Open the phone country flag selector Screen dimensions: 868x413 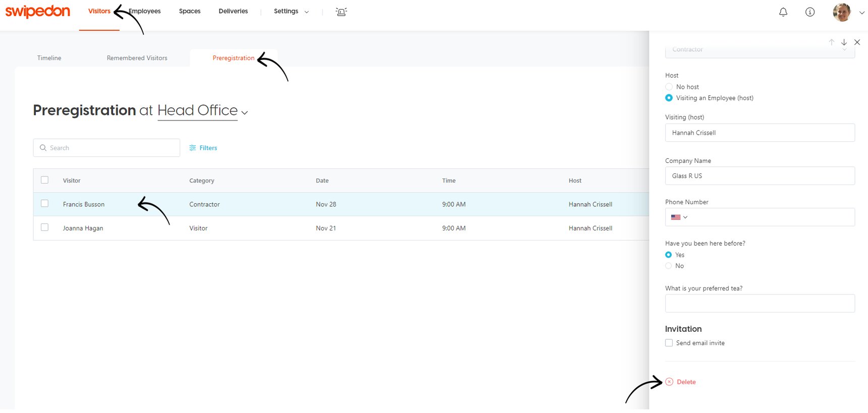click(x=679, y=217)
